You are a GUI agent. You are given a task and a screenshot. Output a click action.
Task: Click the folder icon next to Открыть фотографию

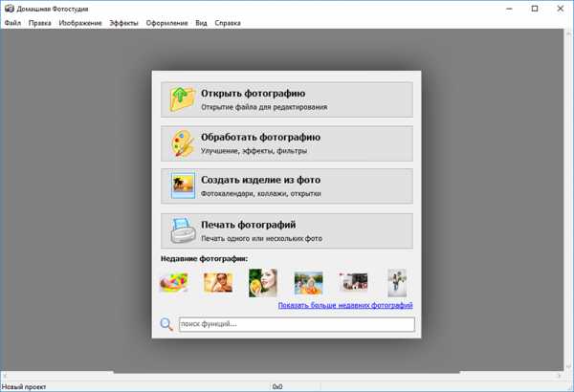[x=182, y=98]
